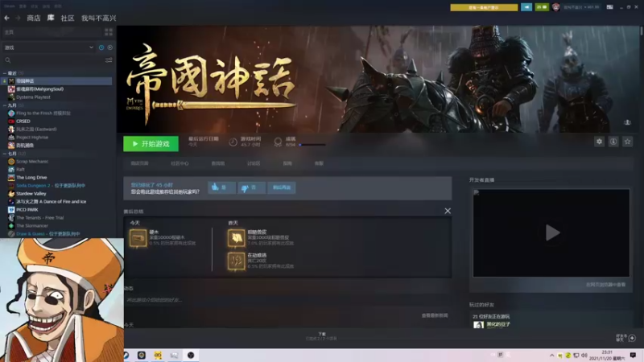The height and width of the screenshot is (362, 644).
Task: Click the play time clock icon
Action: click(x=233, y=142)
